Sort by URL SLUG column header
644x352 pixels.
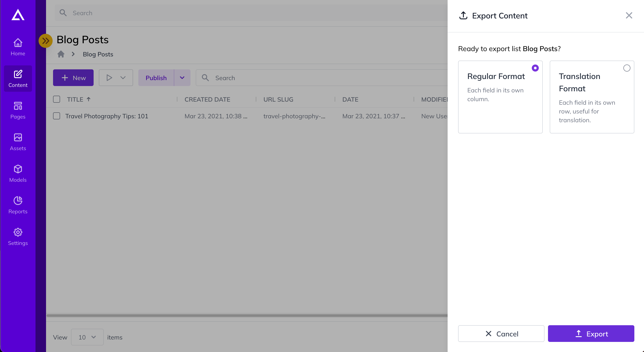pos(278,99)
